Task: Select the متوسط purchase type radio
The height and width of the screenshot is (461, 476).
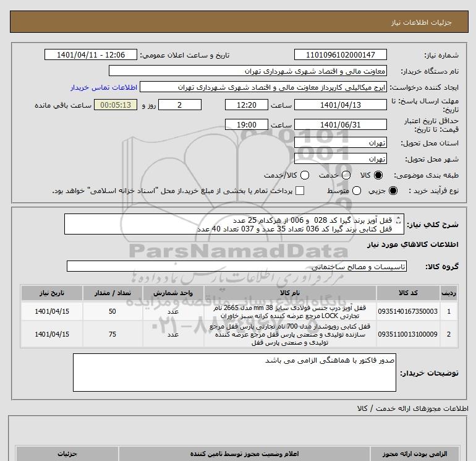Action: click(357, 191)
